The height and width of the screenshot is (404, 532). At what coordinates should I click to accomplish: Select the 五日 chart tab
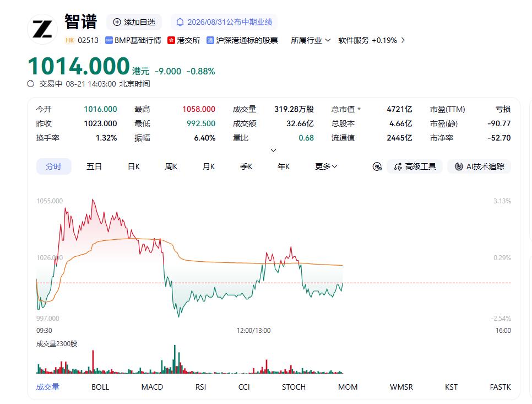(x=94, y=166)
